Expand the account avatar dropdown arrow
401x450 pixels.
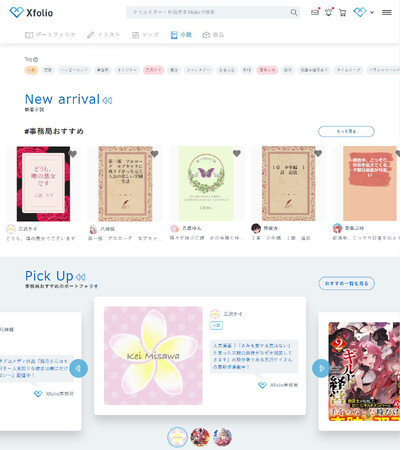click(372, 12)
